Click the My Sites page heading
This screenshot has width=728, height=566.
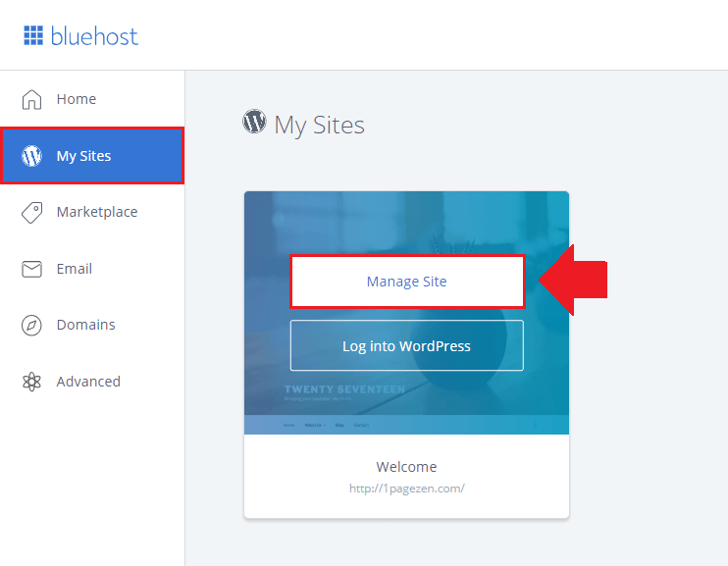pyautogui.click(x=320, y=125)
